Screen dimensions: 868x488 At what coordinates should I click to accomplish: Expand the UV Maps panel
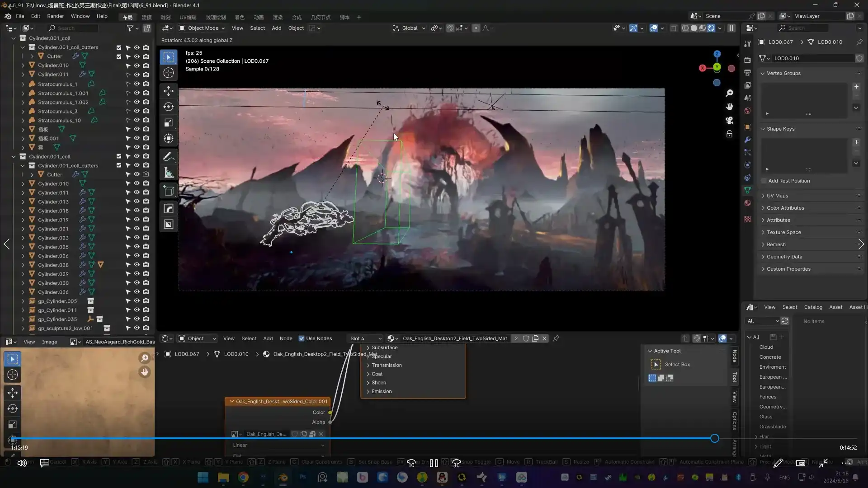click(x=777, y=196)
